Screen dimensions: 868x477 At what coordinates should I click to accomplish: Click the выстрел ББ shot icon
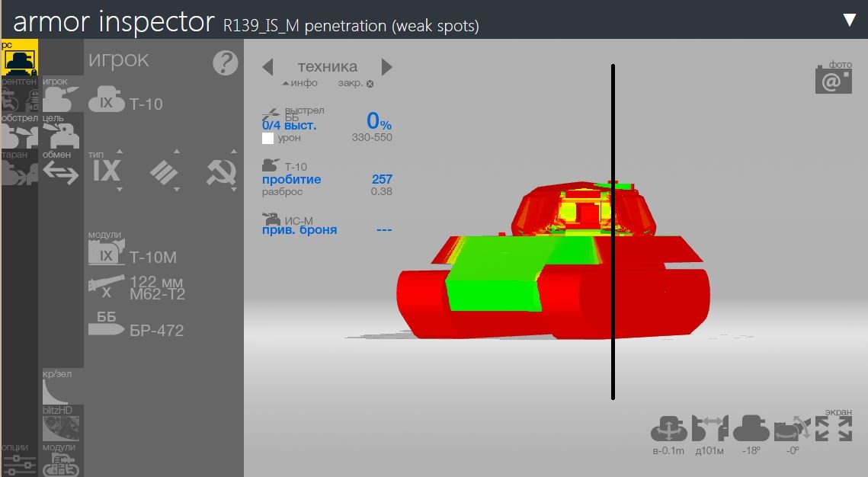[271, 114]
